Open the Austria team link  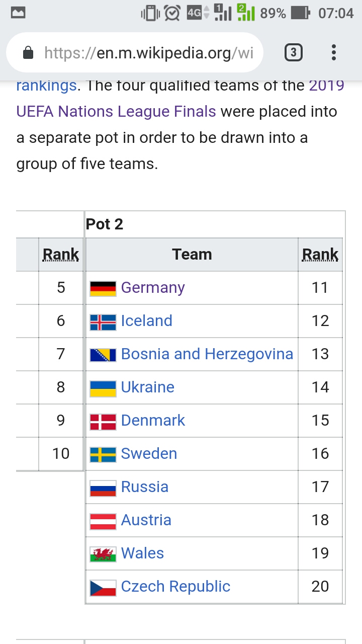[146, 520]
